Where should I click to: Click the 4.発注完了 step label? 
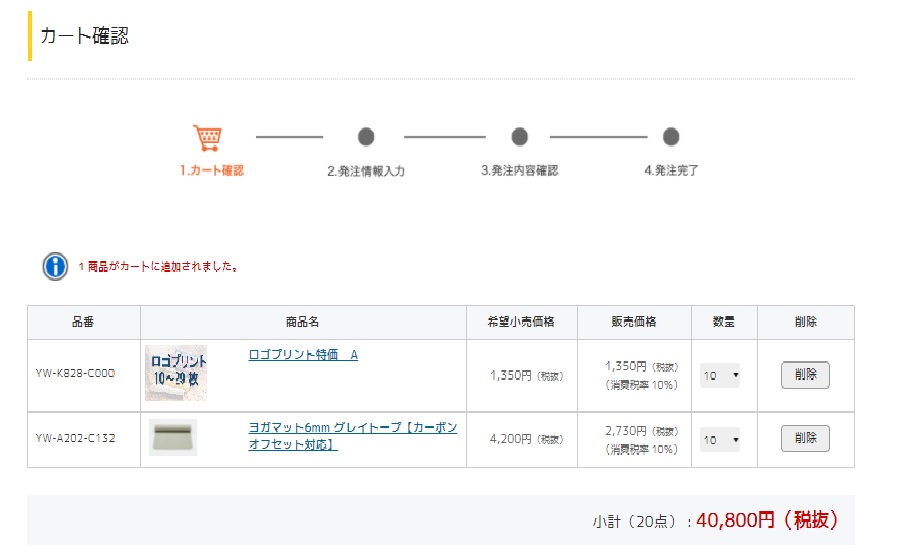tap(671, 170)
